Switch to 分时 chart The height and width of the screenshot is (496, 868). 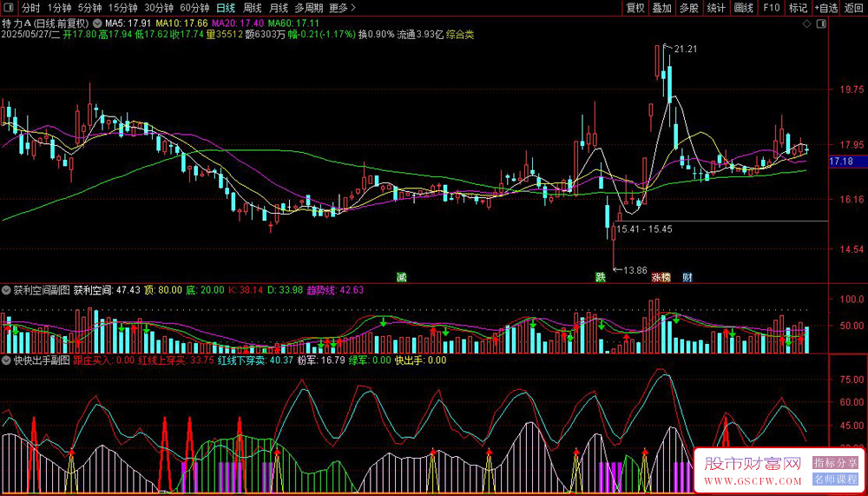pyautogui.click(x=31, y=9)
